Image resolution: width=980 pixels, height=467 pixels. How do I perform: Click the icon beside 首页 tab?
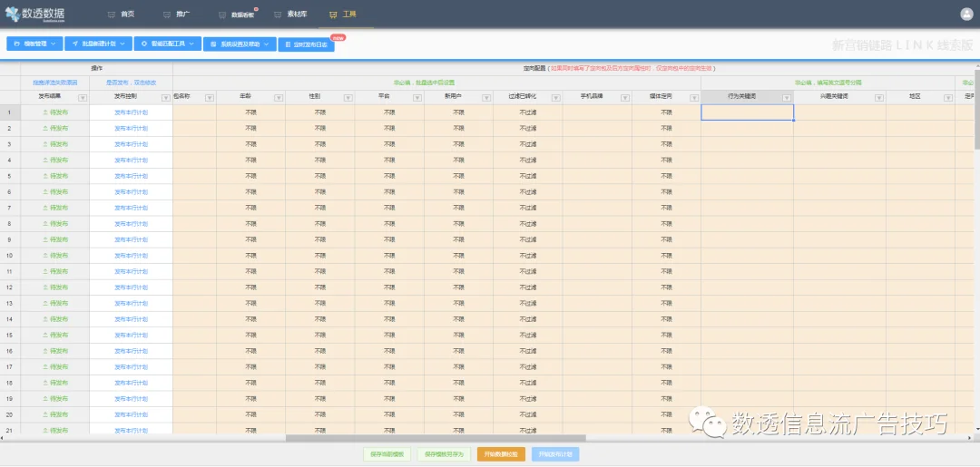click(112, 15)
